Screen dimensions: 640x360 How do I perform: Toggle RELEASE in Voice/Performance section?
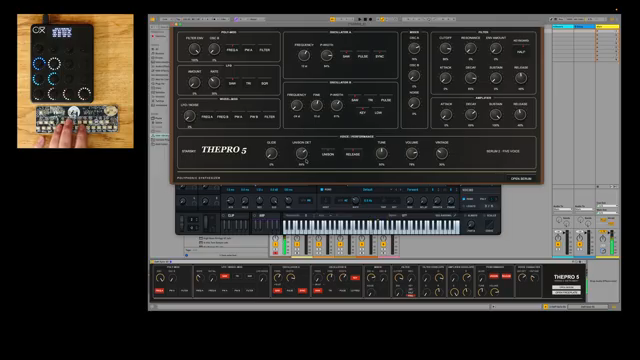click(x=353, y=153)
